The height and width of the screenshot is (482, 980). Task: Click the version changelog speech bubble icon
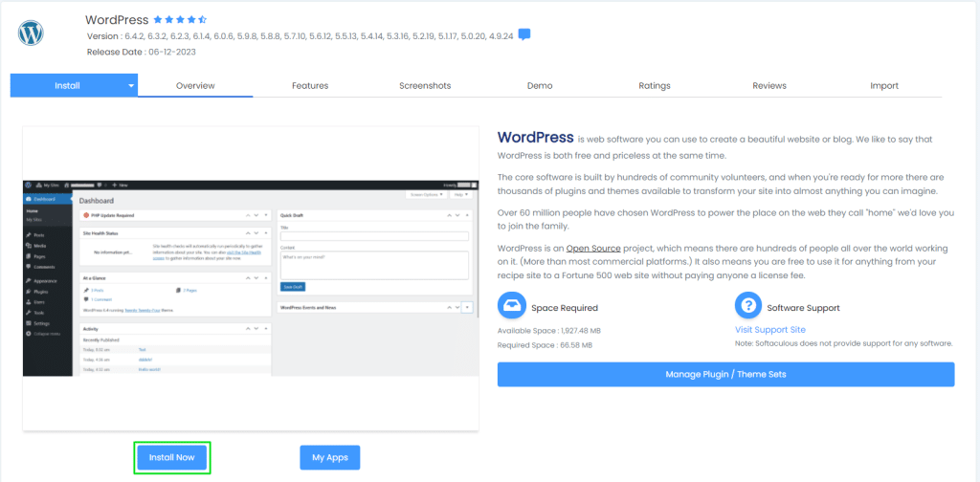pyautogui.click(x=524, y=35)
